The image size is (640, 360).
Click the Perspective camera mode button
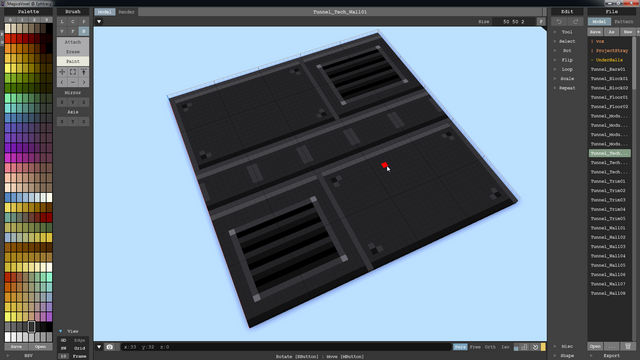(460, 347)
